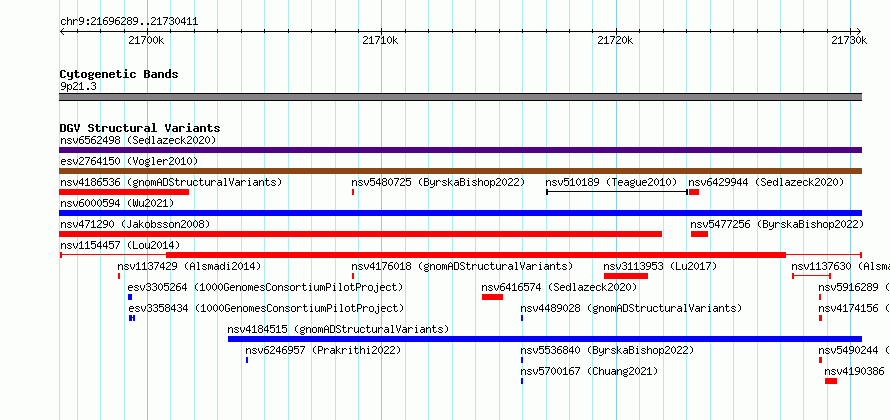Image resolution: width=890 pixels, height=420 pixels.
Task: Click the nsv6562498 (Sedlazeck2020) label
Action: pos(138,140)
